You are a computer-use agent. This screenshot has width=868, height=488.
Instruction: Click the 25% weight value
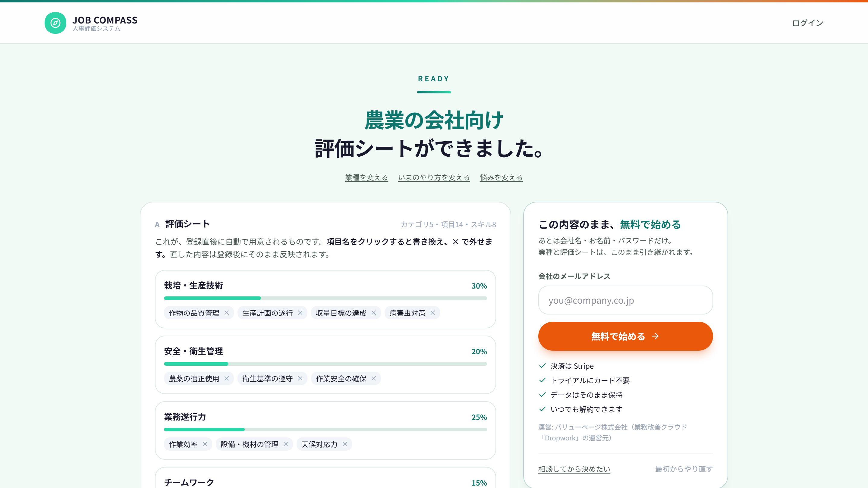tap(479, 417)
